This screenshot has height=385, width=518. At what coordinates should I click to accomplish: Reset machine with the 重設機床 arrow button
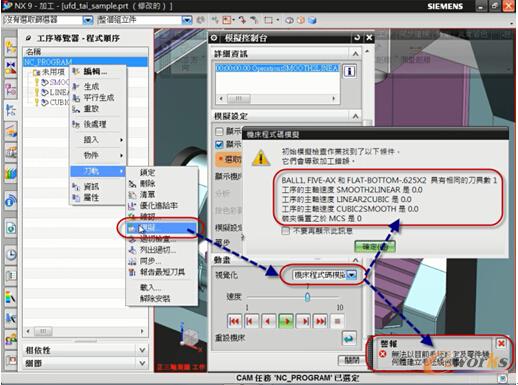click(349, 339)
